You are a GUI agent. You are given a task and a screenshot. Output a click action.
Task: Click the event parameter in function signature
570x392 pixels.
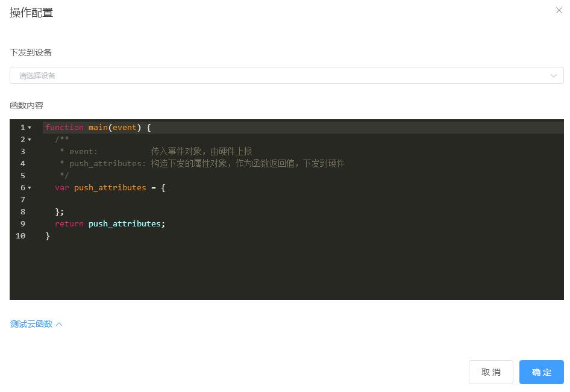pos(124,128)
